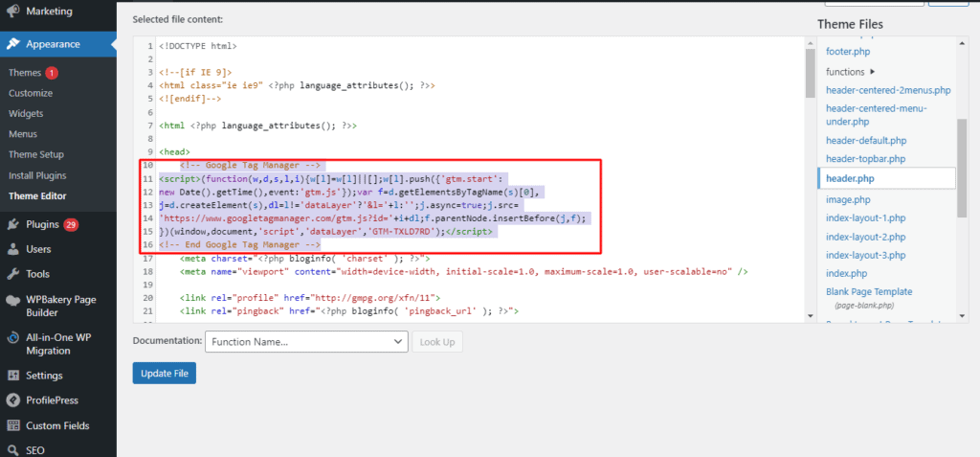Click line 9 containing the head tag
Viewport: 980px width, 457px height.
pyautogui.click(x=175, y=151)
